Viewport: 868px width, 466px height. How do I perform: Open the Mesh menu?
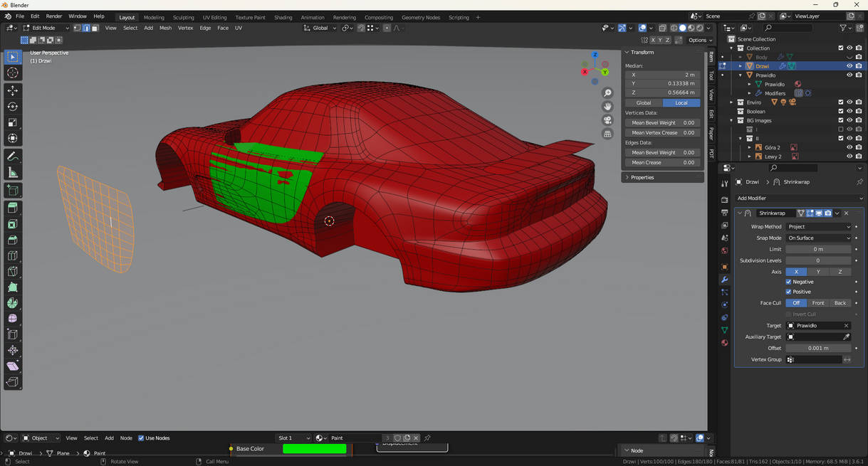tap(165, 28)
